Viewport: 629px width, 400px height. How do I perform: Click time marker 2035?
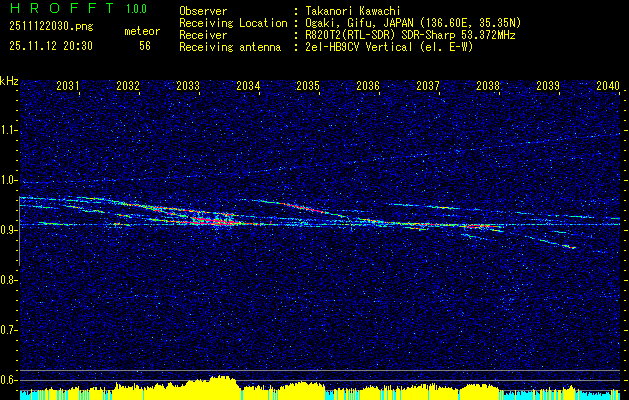(x=308, y=86)
